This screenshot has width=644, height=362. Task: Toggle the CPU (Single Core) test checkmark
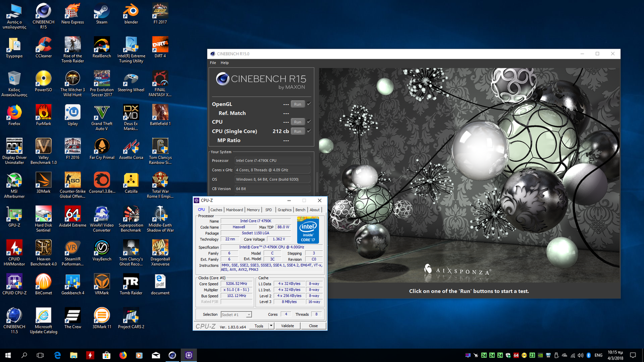[x=309, y=131]
